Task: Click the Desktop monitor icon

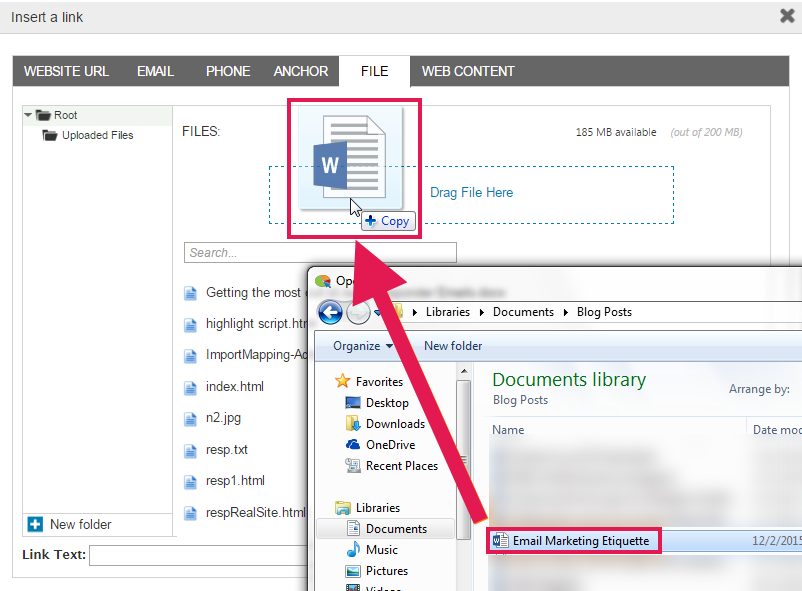Action: (x=352, y=403)
